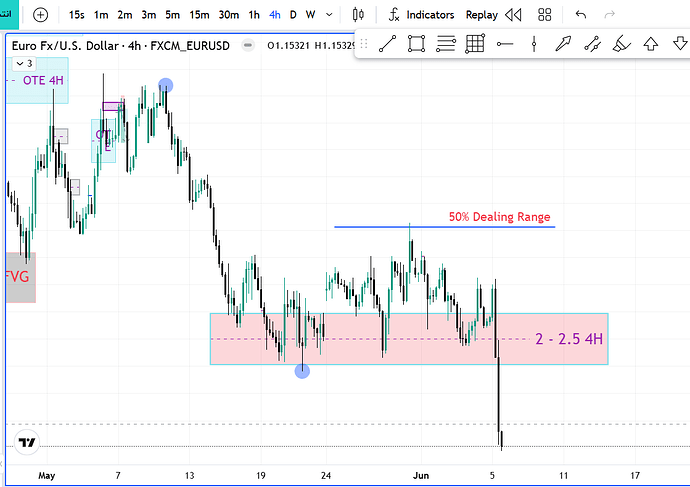Switch to the D daily timeframe
This screenshot has height=487, width=690.
pyautogui.click(x=293, y=15)
